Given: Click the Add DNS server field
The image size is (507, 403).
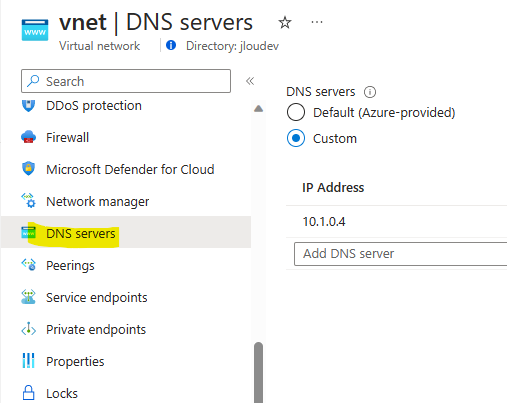Looking at the screenshot, I should (400, 254).
